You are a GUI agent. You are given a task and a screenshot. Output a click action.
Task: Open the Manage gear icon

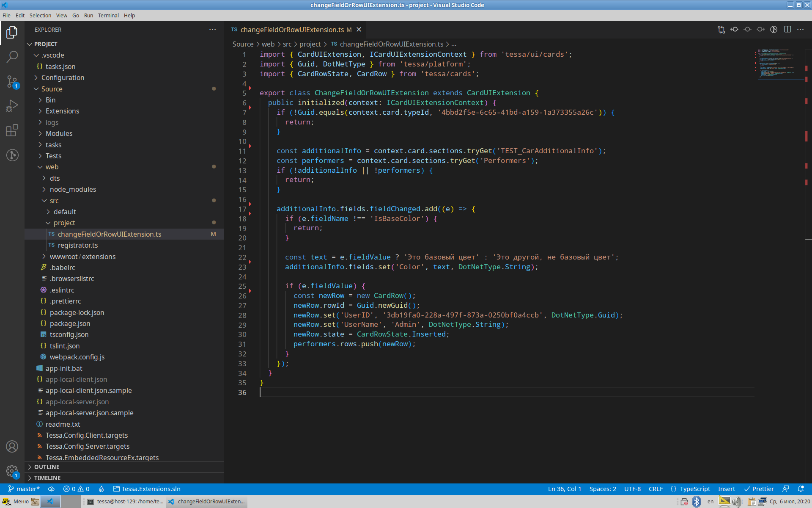[12, 471]
